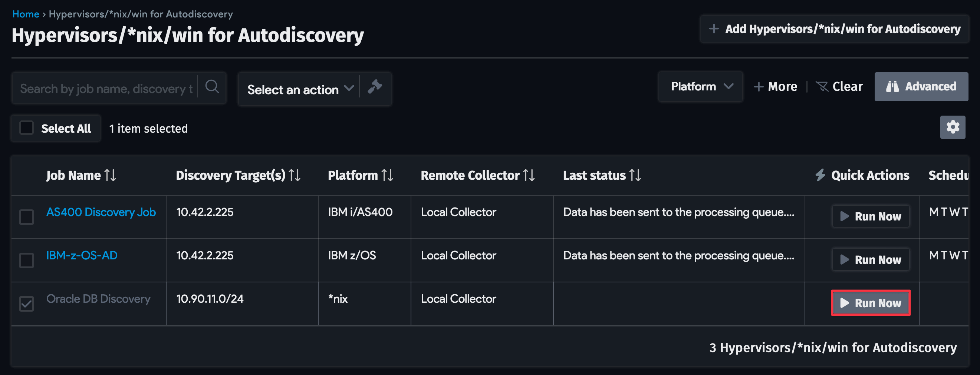Screen dimensions: 980x375
Task: Check the AS400 Discovery Job row checkbox
Action: (26, 217)
